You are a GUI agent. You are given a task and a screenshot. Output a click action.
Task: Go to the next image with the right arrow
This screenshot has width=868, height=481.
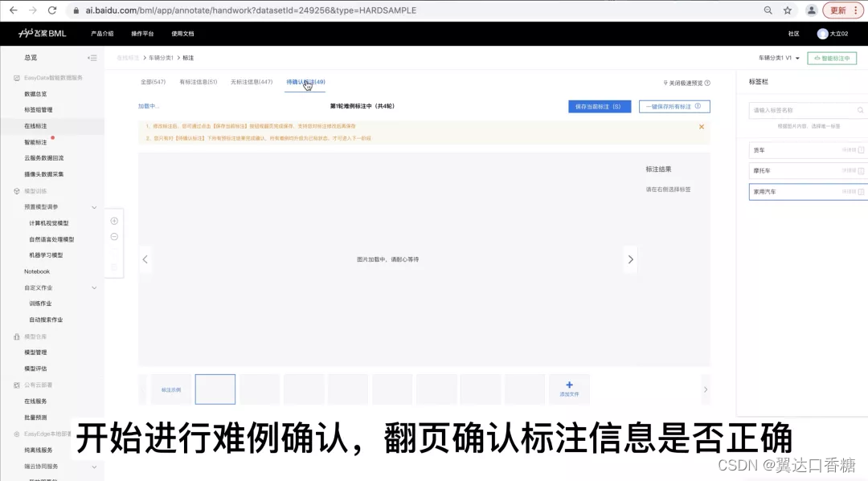630,259
